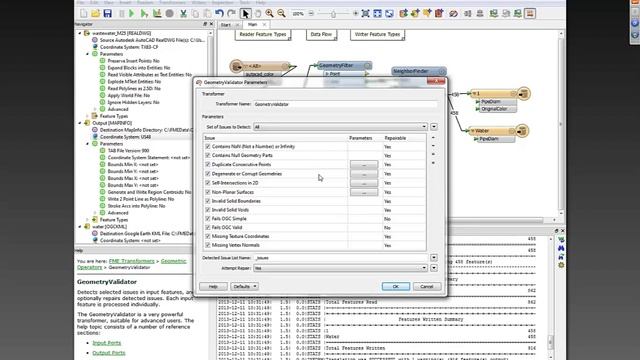The image size is (640, 360).
Task: Switch to the Start tab
Action: 226,25
